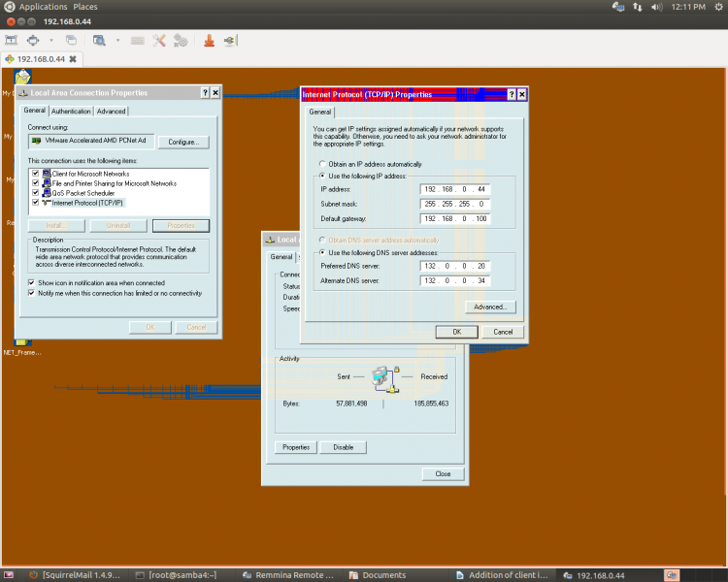Viewport: 728px width, 582px height.
Task: Click the clock showing 12:11 PM
Action: tap(688, 7)
